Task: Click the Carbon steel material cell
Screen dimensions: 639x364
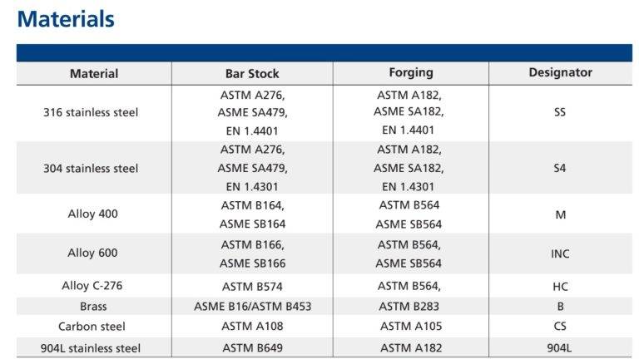Action: click(93, 327)
